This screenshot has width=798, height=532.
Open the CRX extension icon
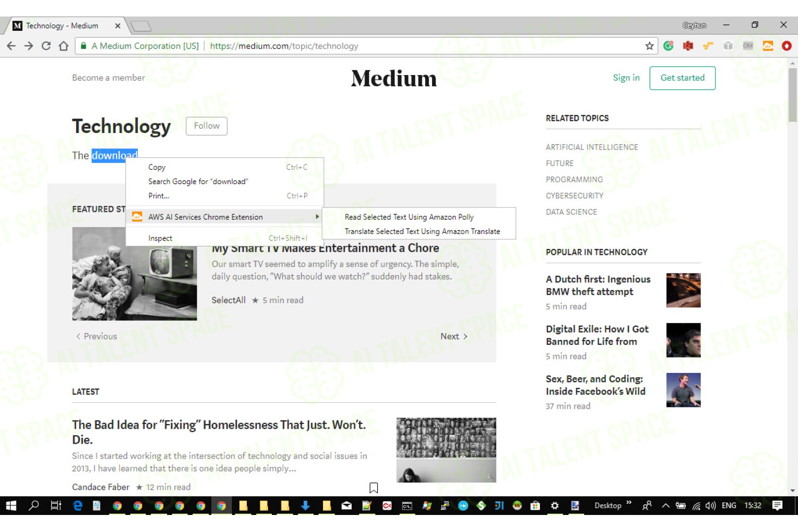(748, 46)
